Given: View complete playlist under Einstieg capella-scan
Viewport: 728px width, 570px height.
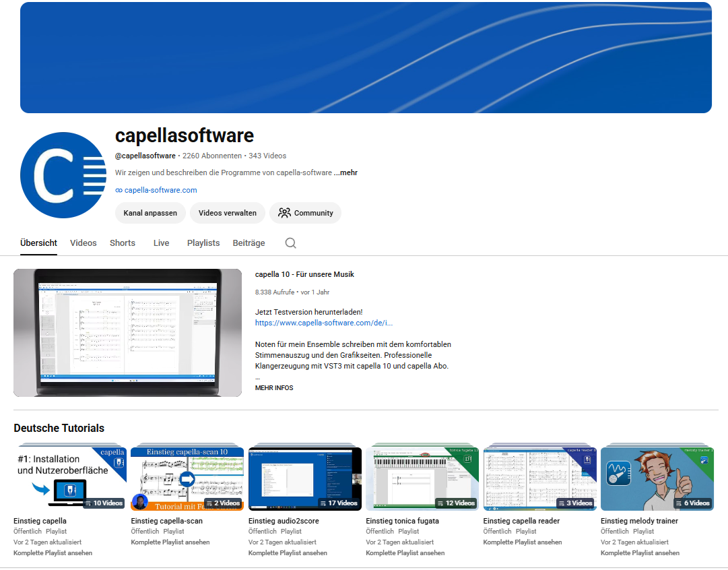Looking at the screenshot, I should tap(170, 542).
